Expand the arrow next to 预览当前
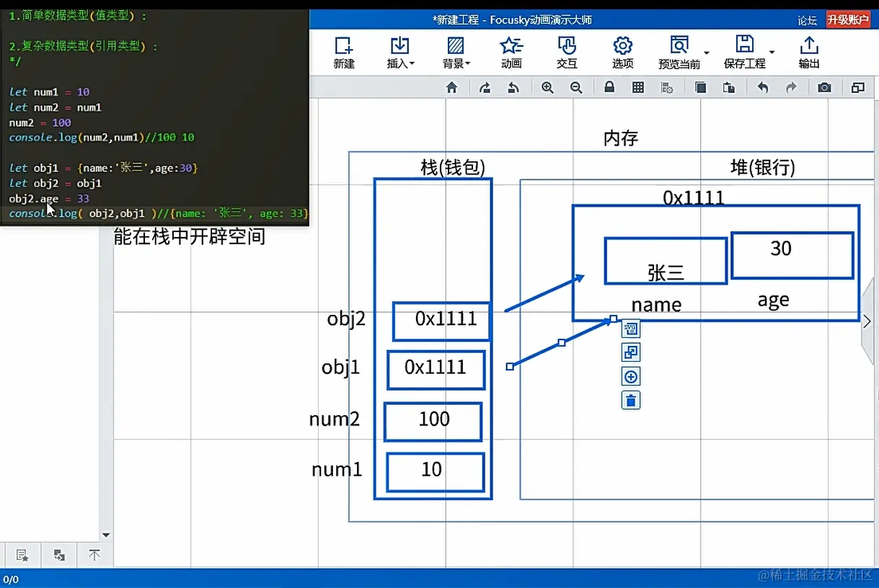 (707, 53)
